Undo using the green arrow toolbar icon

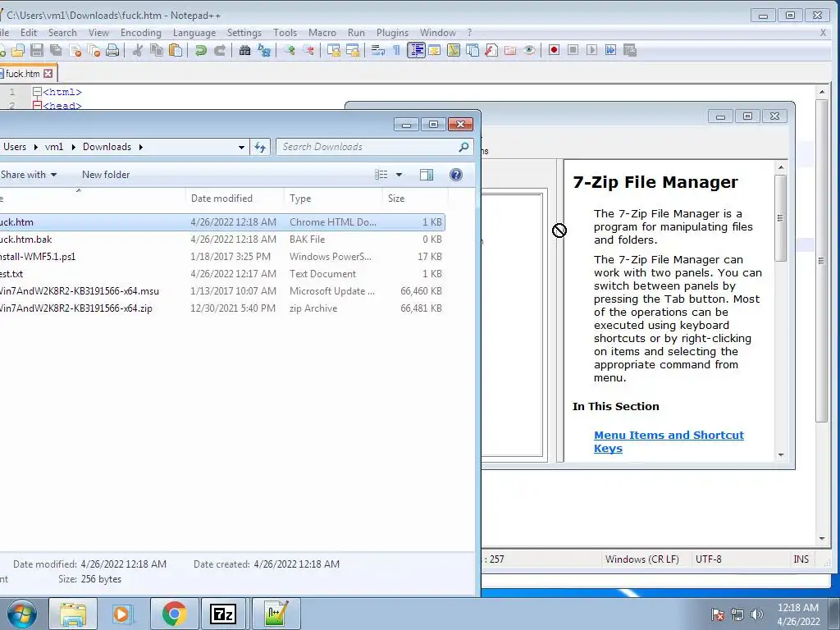tap(201, 50)
